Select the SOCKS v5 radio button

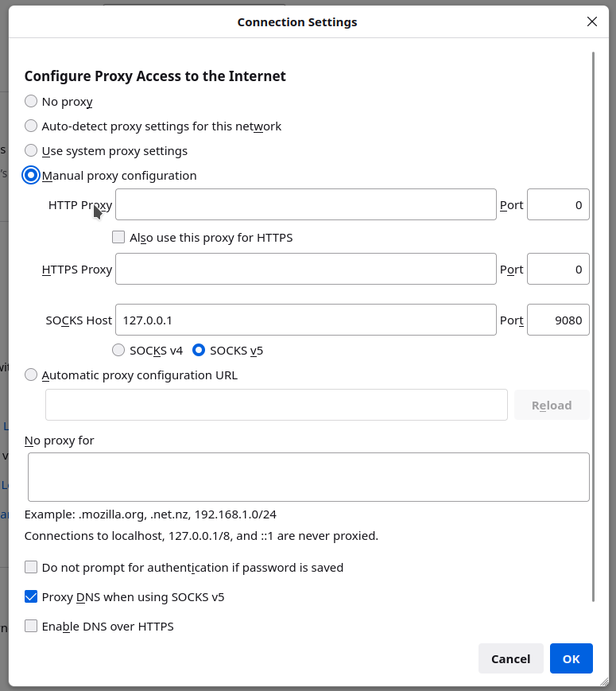[x=199, y=350]
